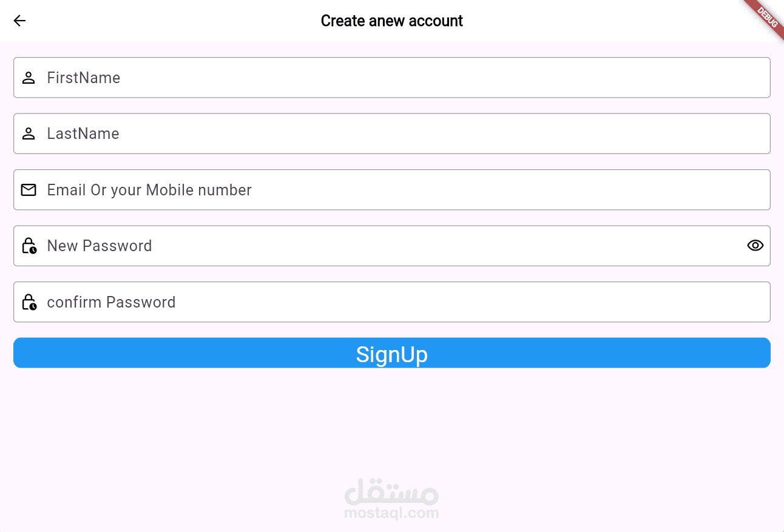Click the envelope icon in the email field

(29, 189)
